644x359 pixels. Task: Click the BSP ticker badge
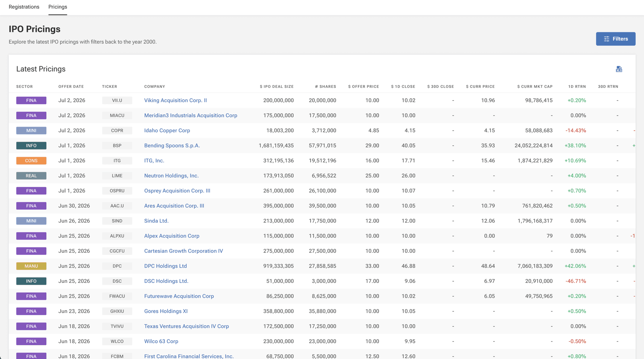[117, 145]
